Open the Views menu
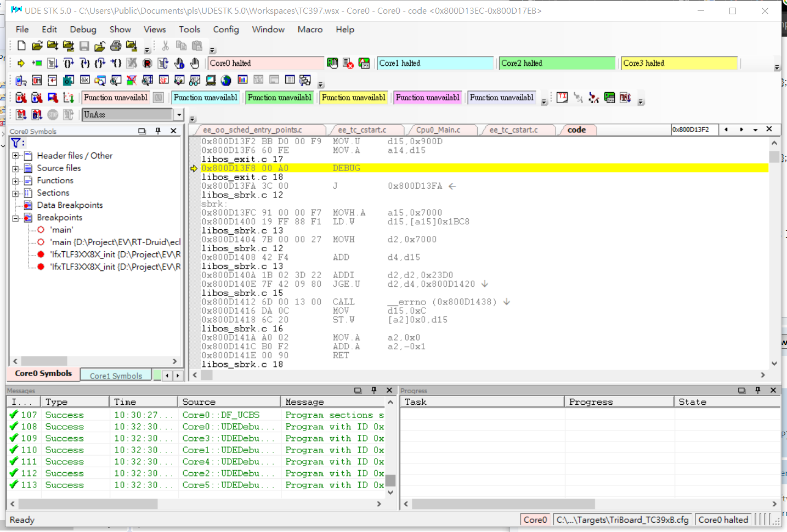The height and width of the screenshot is (532, 787). pyautogui.click(x=155, y=30)
